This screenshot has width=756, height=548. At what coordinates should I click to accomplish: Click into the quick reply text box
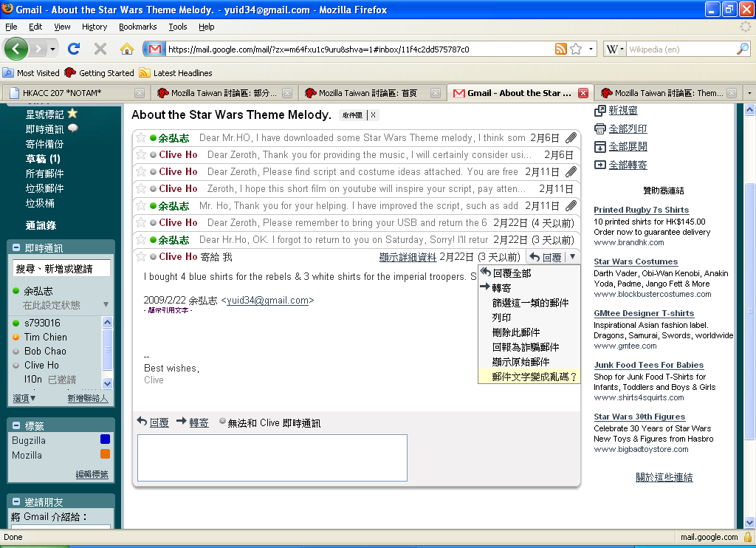(272, 457)
